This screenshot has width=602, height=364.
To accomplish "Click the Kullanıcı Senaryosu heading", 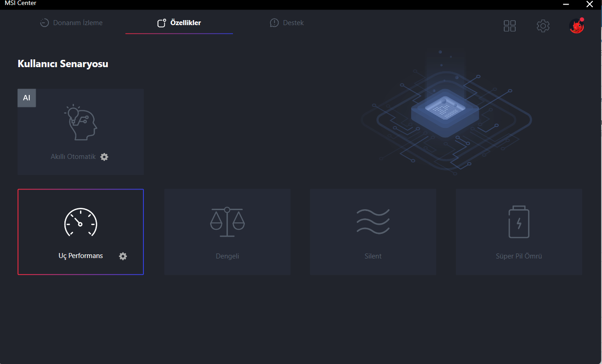I will point(63,64).
